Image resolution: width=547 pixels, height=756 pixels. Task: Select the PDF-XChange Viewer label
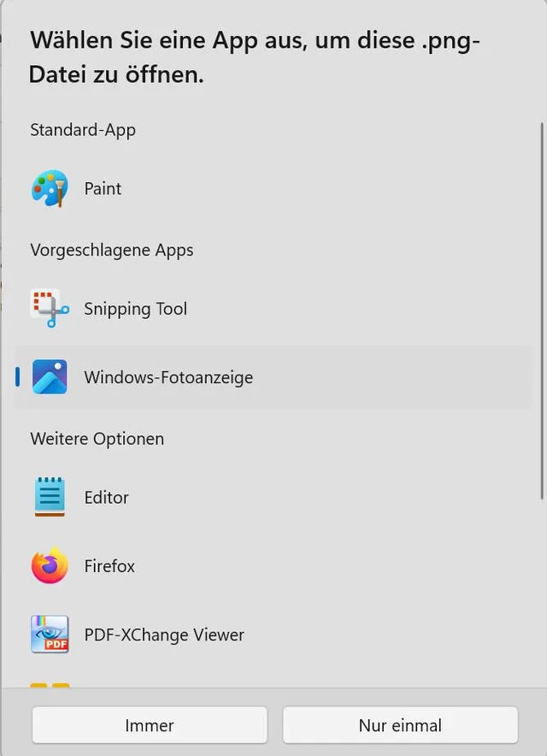pyautogui.click(x=164, y=635)
